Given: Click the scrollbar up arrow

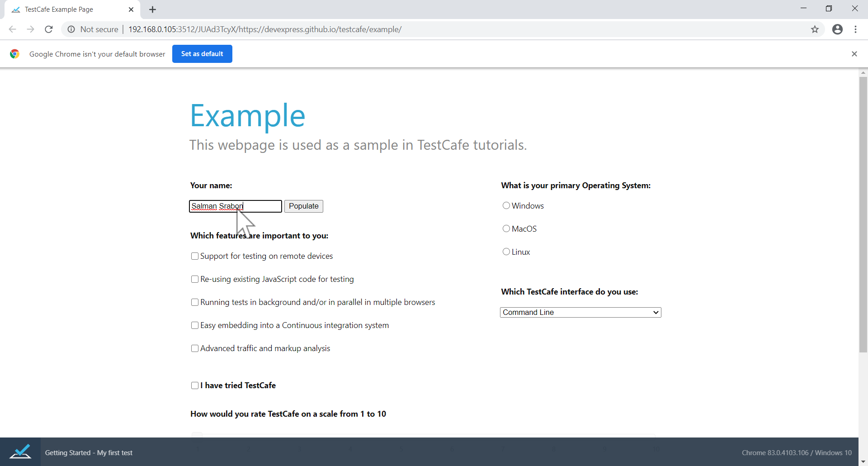Looking at the screenshot, I should tap(863, 72).
